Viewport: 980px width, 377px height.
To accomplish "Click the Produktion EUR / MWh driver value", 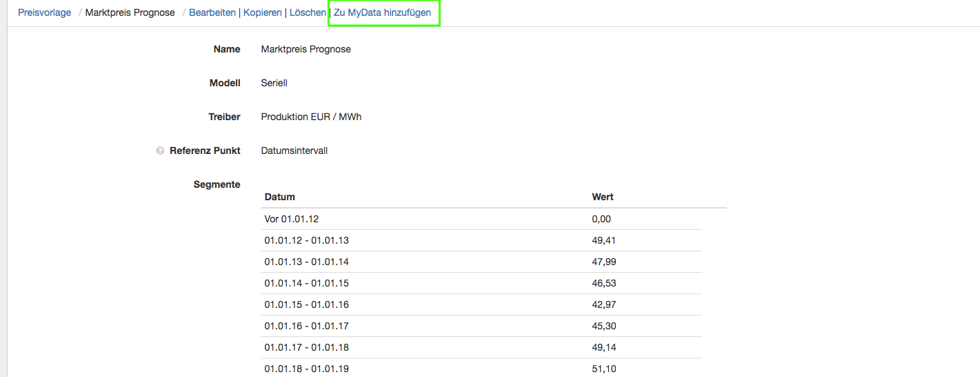I will pos(311,117).
